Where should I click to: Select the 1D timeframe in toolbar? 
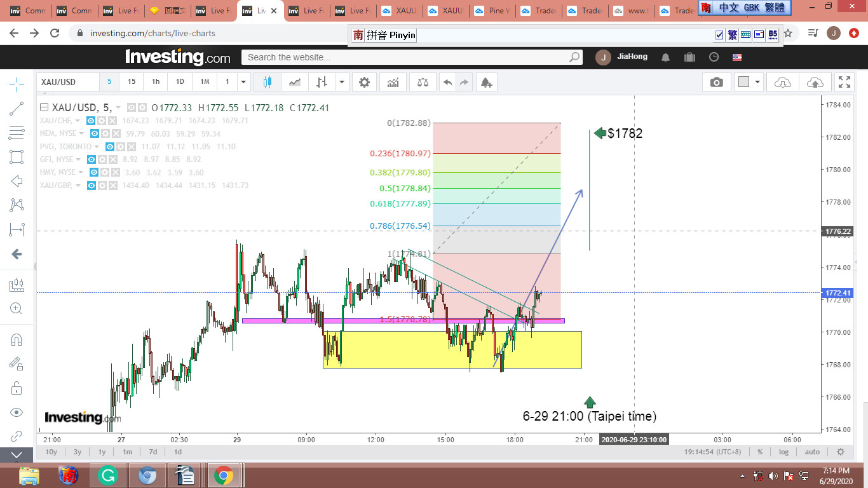pos(180,82)
